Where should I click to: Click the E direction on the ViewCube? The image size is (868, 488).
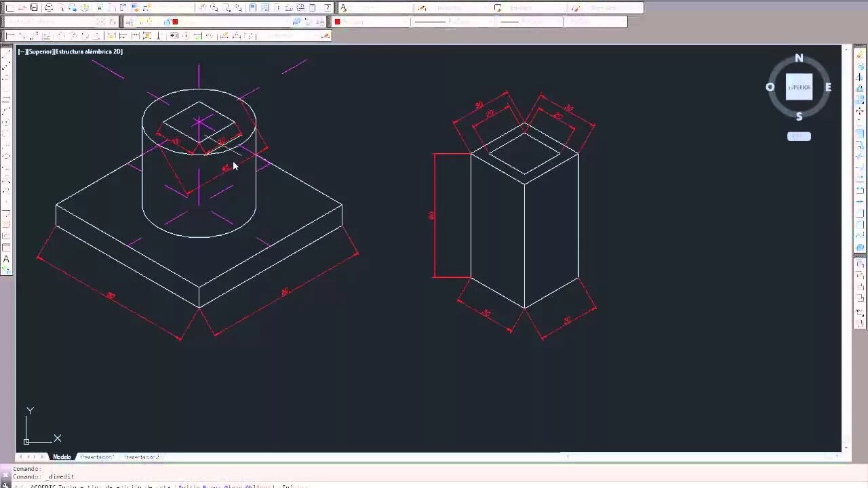pos(828,87)
